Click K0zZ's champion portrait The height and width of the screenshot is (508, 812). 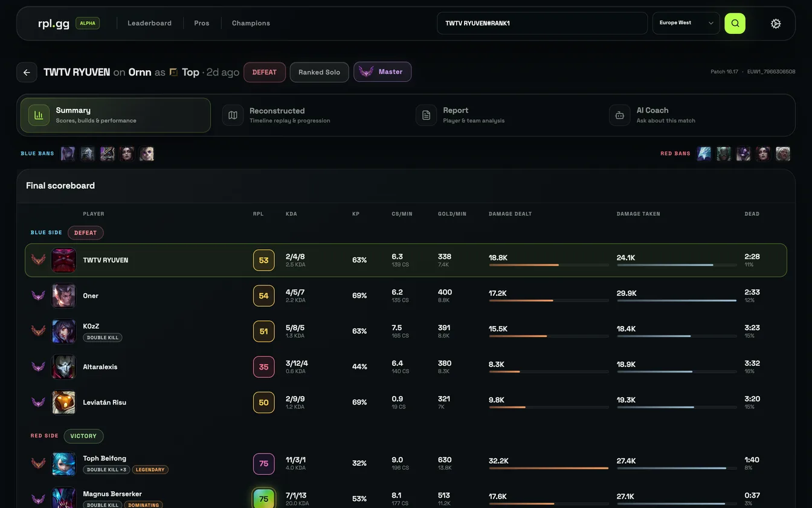click(63, 331)
